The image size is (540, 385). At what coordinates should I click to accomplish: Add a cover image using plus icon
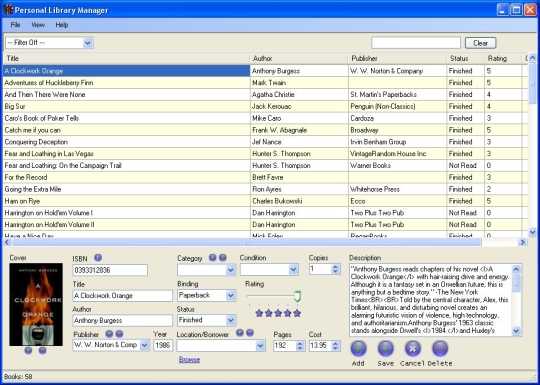click(x=29, y=351)
